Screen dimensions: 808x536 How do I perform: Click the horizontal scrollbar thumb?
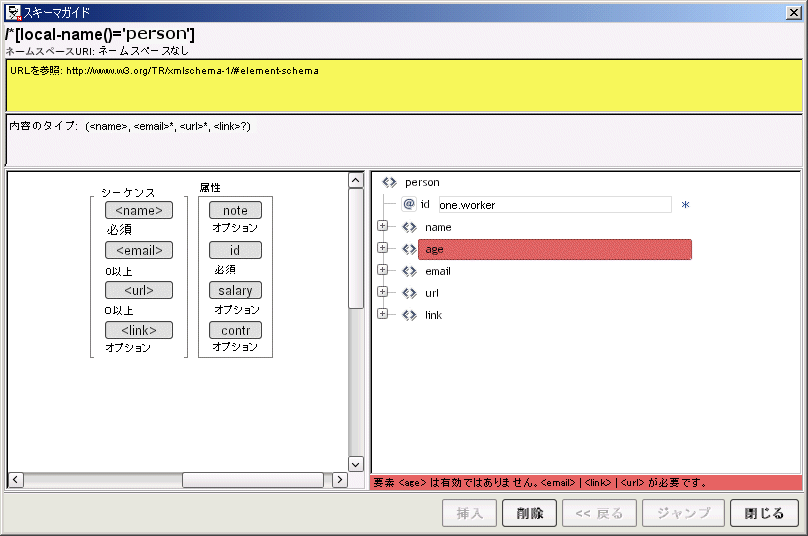pyautogui.click(x=253, y=480)
